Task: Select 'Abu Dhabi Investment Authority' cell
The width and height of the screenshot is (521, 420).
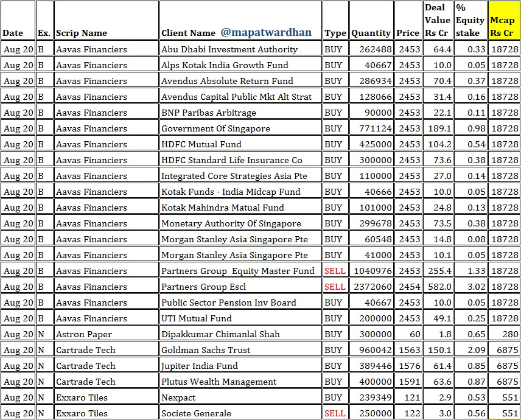Action: pyautogui.click(x=240, y=49)
